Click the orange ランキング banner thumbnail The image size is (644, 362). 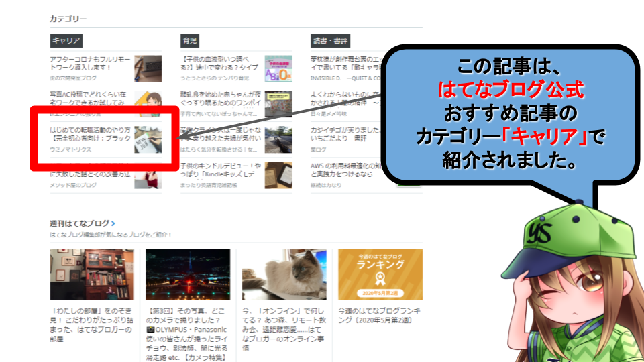380,275
